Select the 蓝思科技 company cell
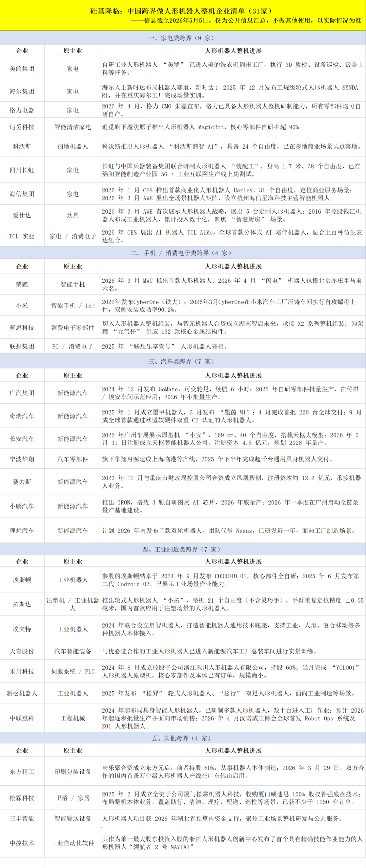The width and height of the screenshot is (366, 868). click(x=22, y=328)
